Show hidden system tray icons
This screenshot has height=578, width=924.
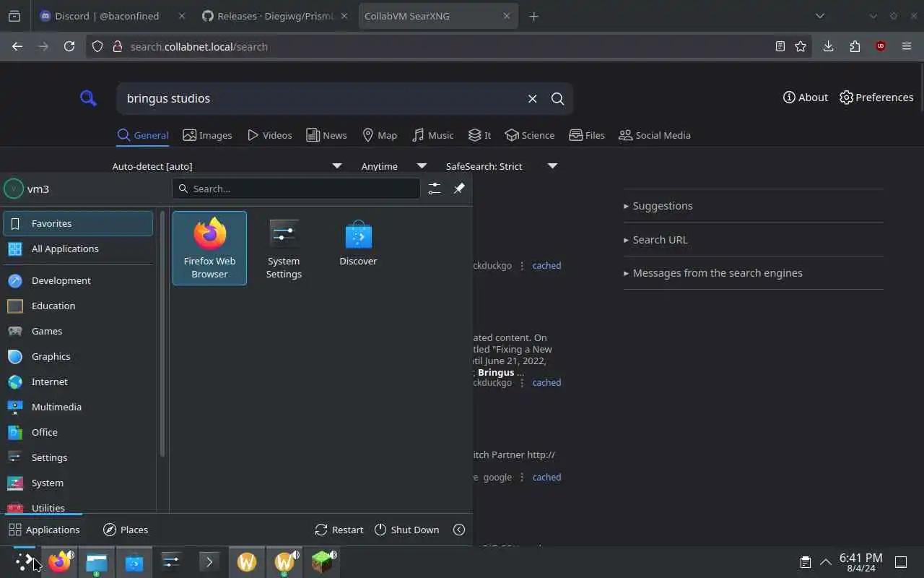coord(826,562)
